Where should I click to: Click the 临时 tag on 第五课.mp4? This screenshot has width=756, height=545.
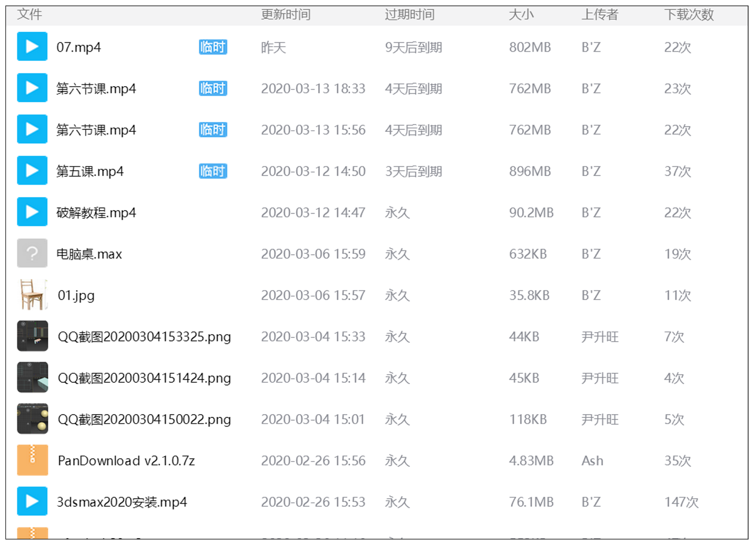[213, 171]
